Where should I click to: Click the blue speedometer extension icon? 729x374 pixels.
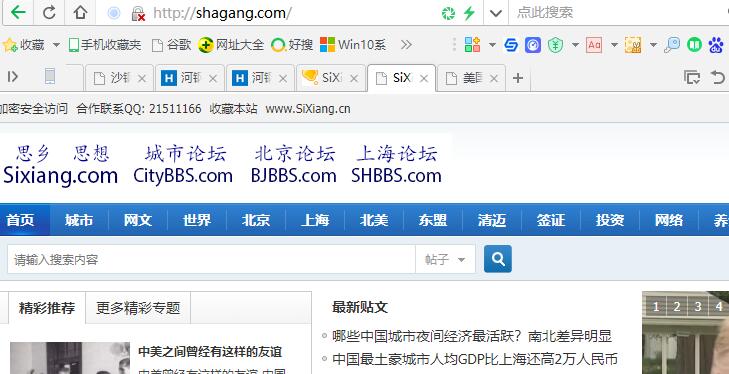click(533, 45)
